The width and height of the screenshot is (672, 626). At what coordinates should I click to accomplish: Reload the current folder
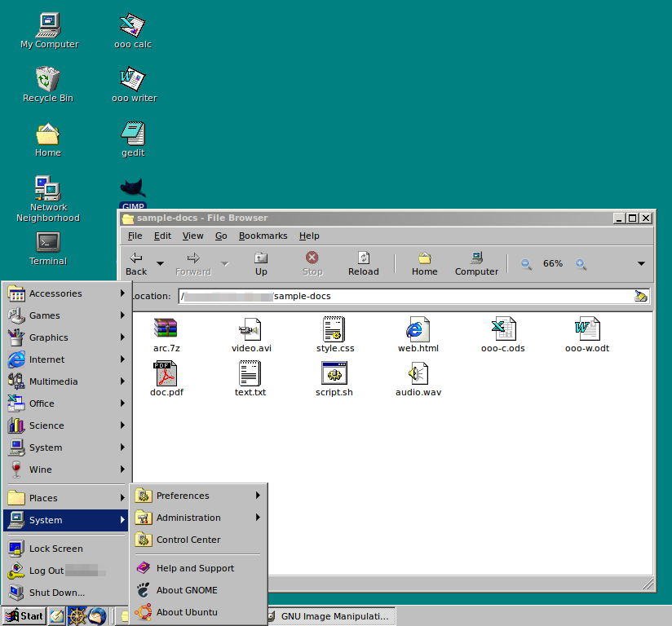pyautogui.click(x=364, y=263)
